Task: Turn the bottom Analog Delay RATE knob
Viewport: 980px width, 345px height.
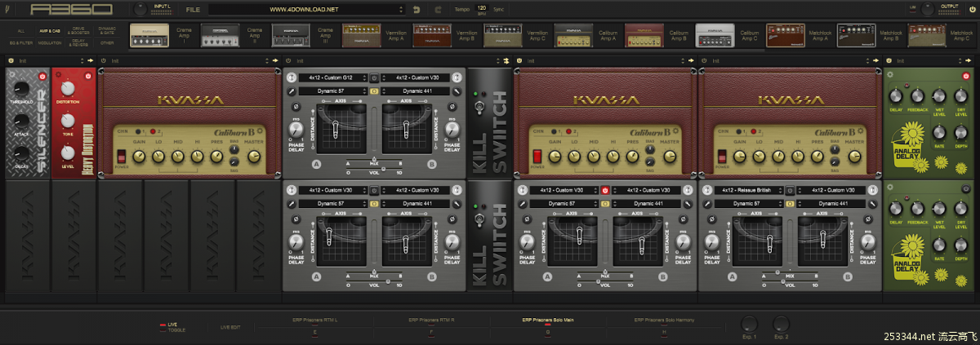Action: tap(941, 243)
